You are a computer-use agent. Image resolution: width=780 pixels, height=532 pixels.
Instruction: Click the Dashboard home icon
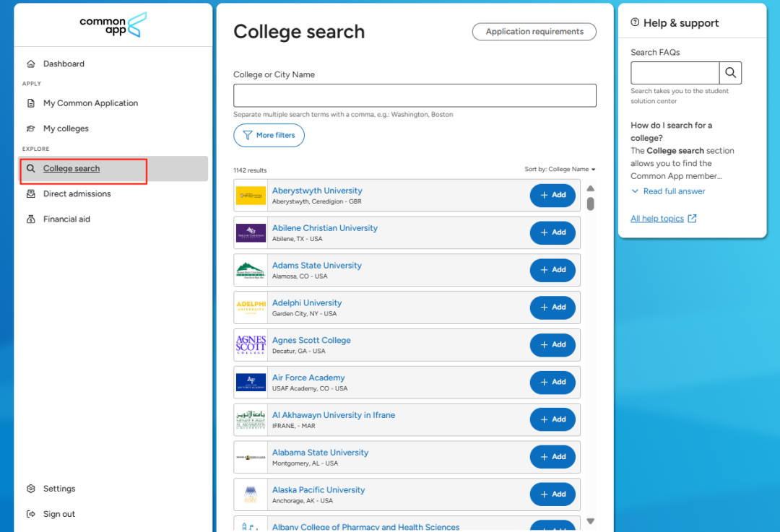pyautogui.click(x=30, y=64)
